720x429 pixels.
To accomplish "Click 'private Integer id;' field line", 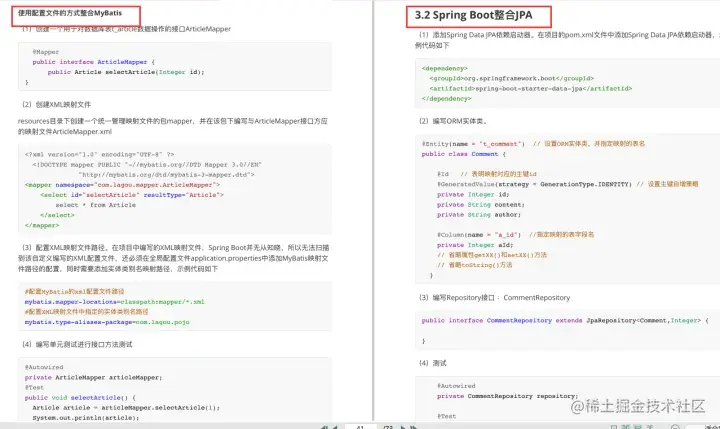I will pos(473,194).
